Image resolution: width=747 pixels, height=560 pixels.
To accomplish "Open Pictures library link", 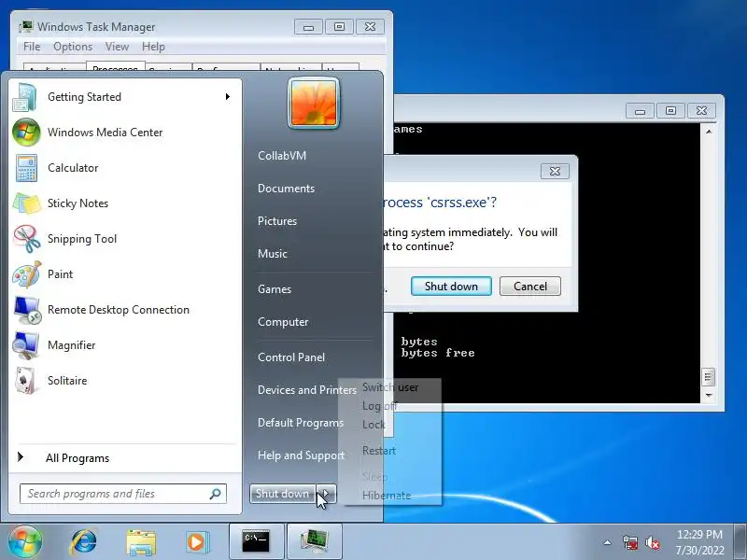I will [277, 221].
